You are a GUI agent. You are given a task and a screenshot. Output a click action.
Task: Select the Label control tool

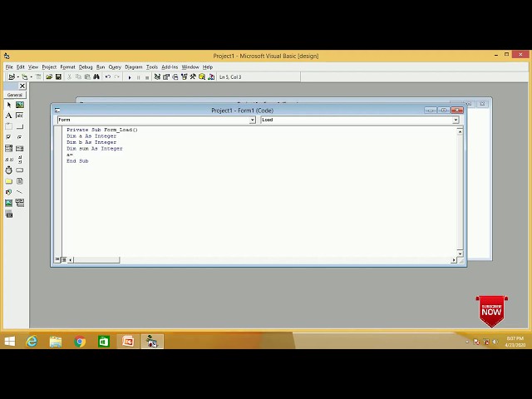point(9,116)
